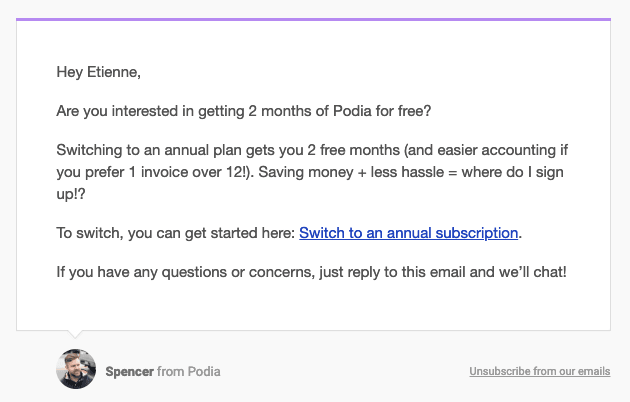Click the name 'Etienne' in the greeting
Screen dimensions: 630x402
pyautogui.click(x=112, y=72)
